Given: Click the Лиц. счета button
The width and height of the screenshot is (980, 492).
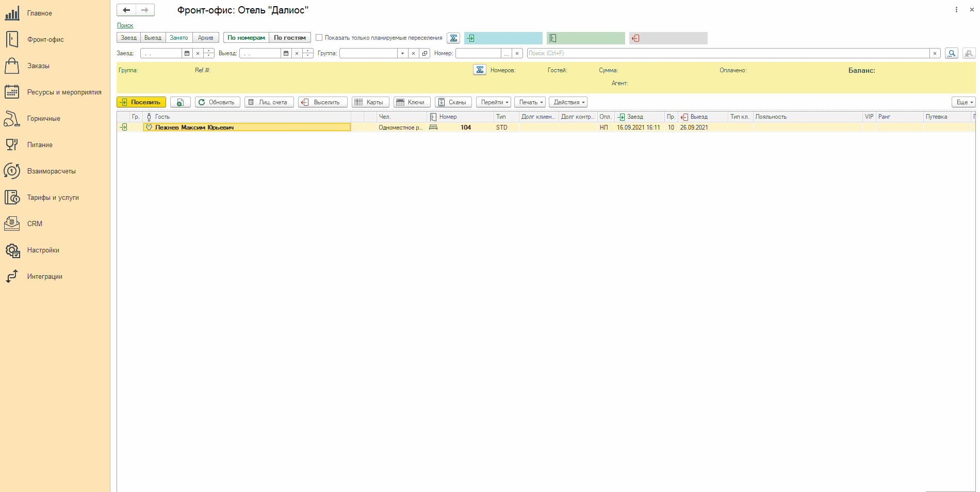Looking at the screenshot, I should point(269,102).
